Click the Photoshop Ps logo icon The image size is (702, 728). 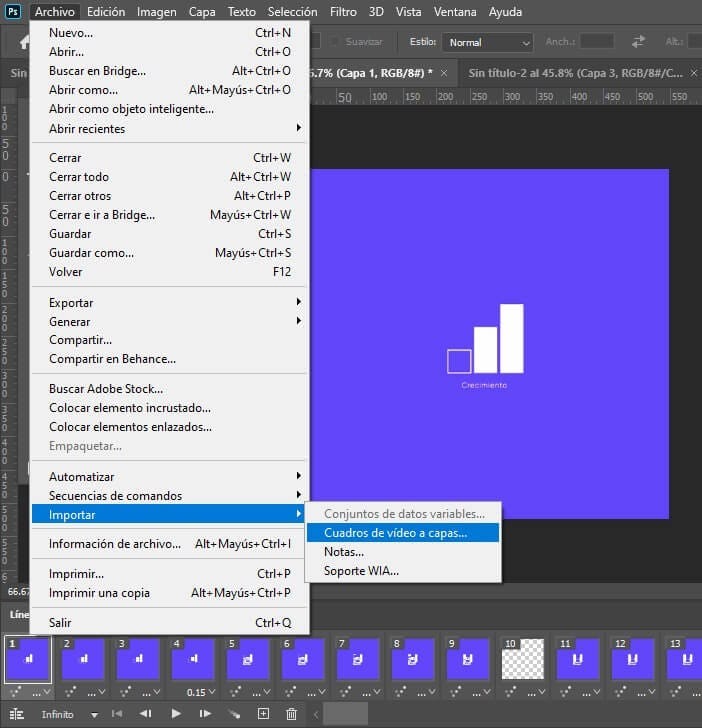(13, 11)
